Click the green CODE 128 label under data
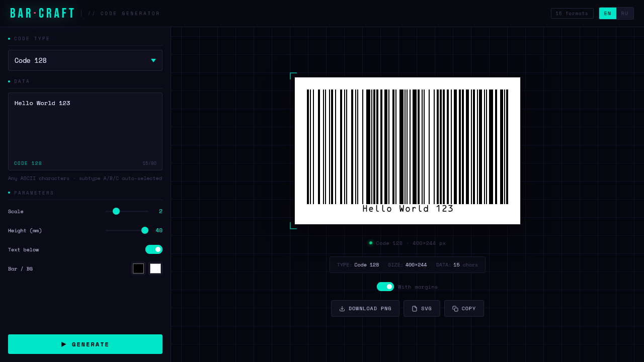The width and height of the screenshot is (644, 362). 28,163
